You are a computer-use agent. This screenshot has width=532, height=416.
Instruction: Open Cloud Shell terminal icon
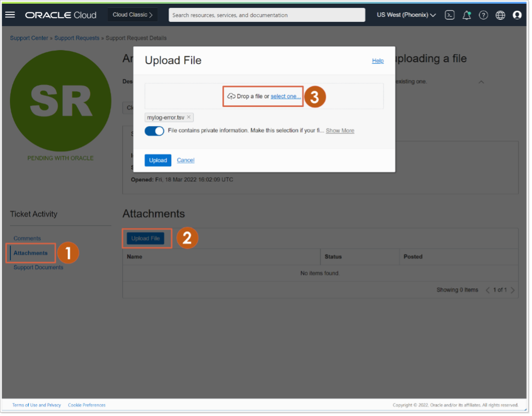pyautogui.click(x=449, y=15)
